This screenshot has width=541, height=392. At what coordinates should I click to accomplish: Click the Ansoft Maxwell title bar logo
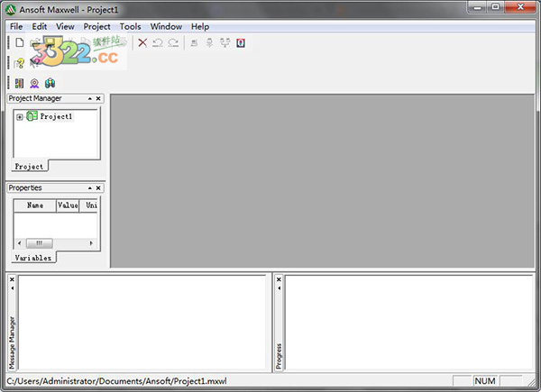coord(10,9)
